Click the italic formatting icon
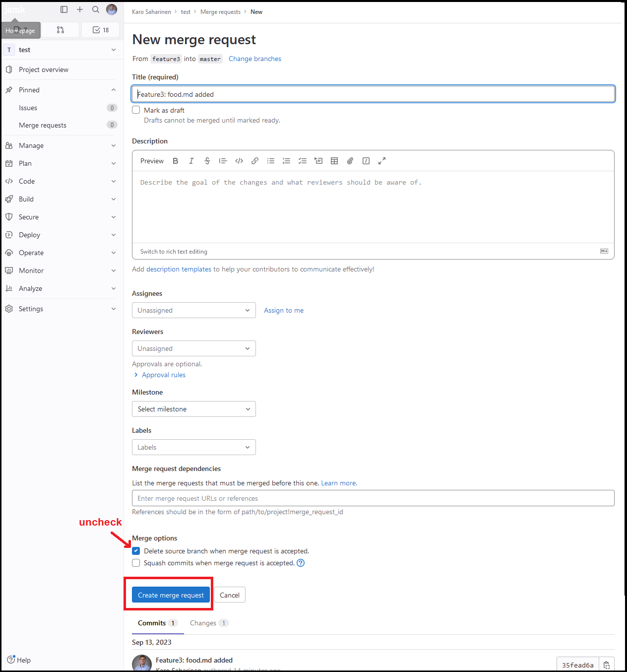The image size is (627, 672). (x=191, y=161)
